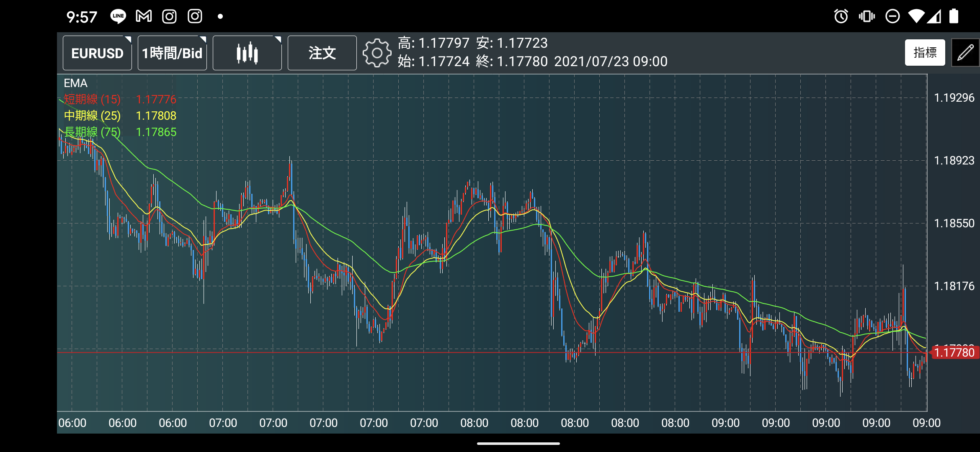Tap the EMA indicator title label

tap(75, 83)
